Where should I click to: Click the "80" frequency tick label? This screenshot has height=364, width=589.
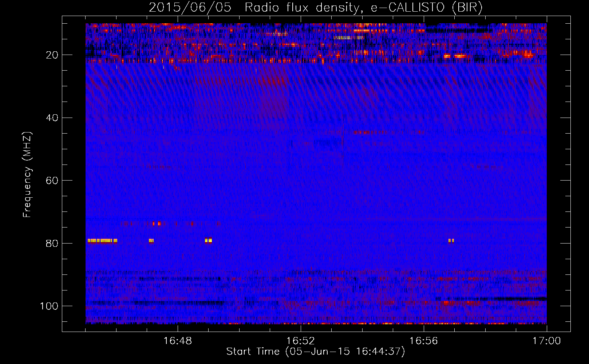(52, 244)
